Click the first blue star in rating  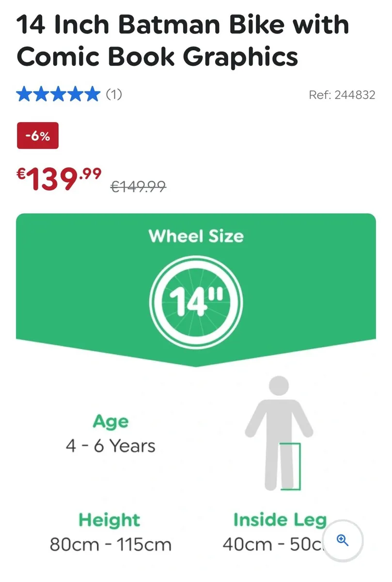pyautogui.click(x=24, y=94)
